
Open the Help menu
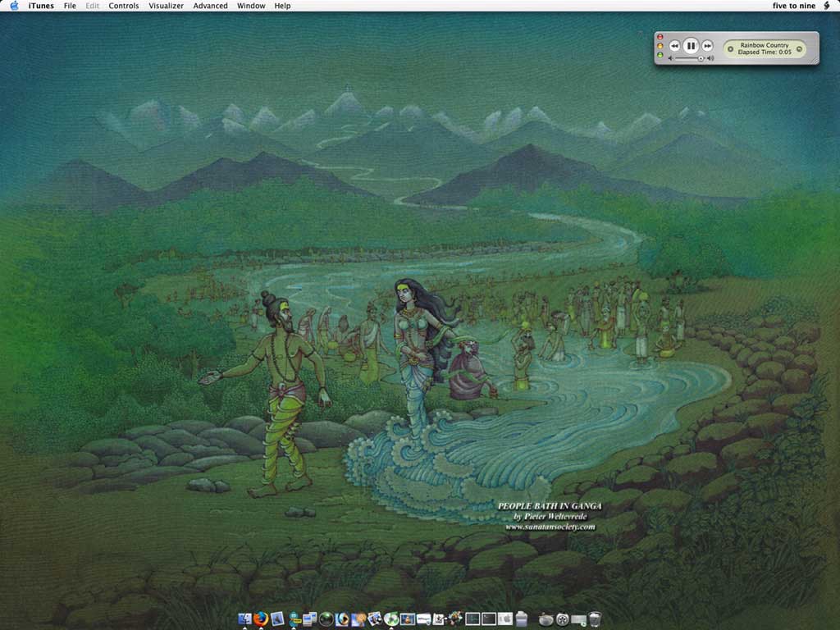[282, 6]
